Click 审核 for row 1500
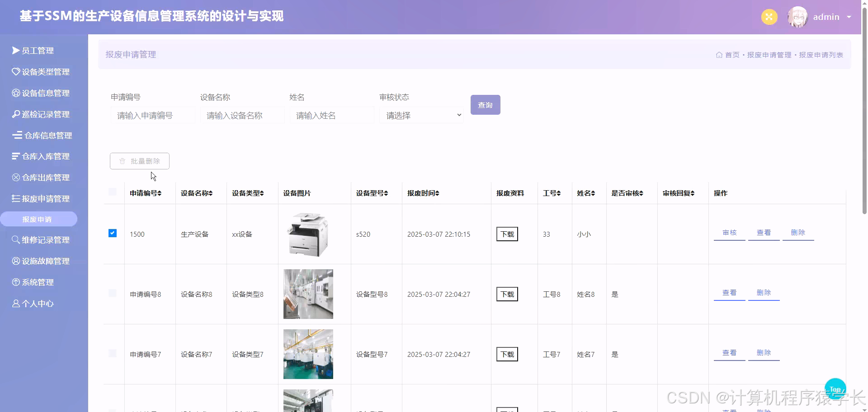 click(729, 233)
